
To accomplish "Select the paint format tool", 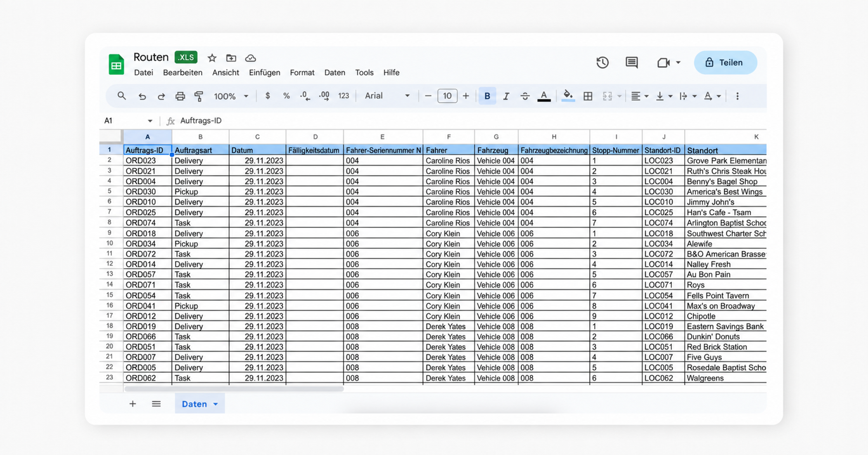I will pos(199,96).
